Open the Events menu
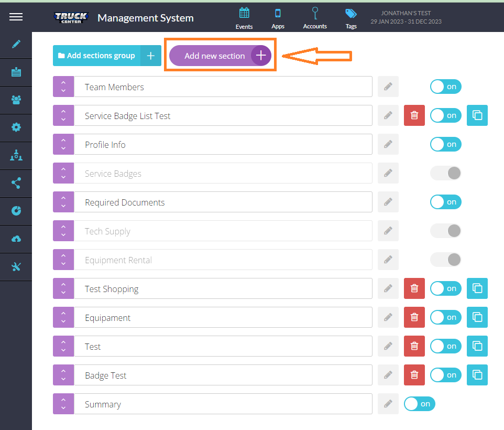The image size is (504, 430). tap(244, 18)
